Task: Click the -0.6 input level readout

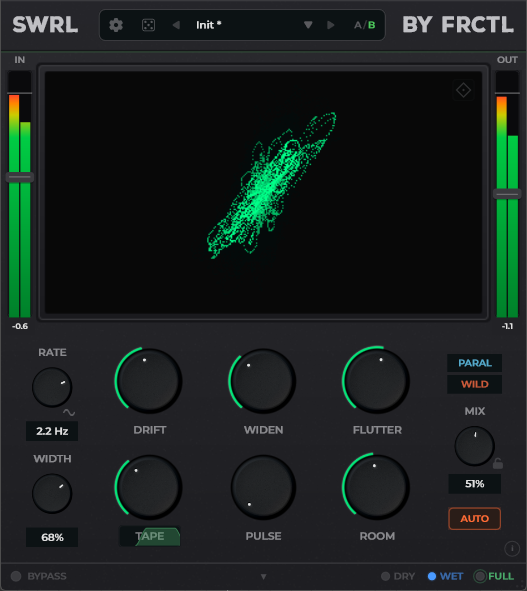Action: tap(20, 326)
